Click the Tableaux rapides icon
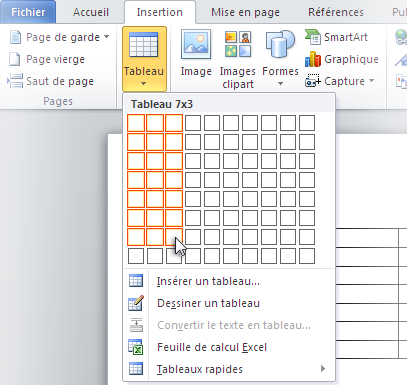The height and width of the screenshot is (385, 407). point(136,369)
